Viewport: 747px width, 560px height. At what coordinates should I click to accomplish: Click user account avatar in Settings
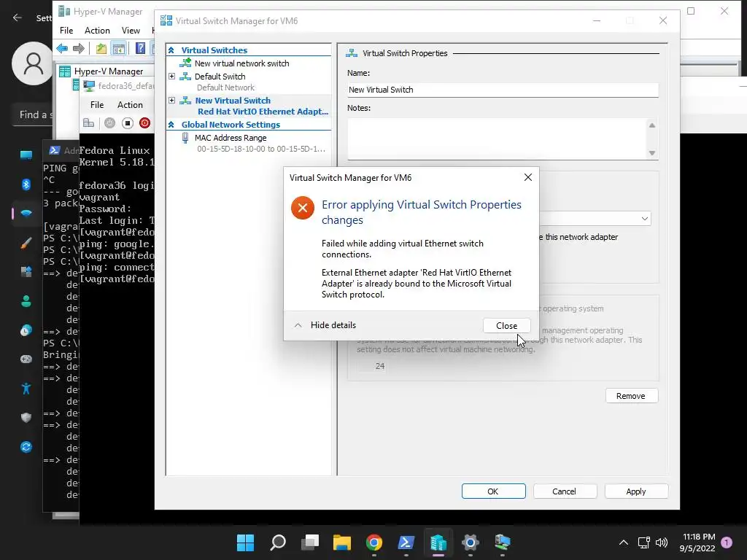pos(33,63)
